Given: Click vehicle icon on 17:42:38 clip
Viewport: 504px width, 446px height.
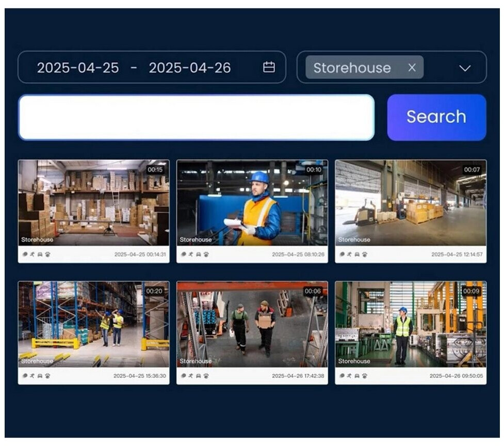Looking at the screenshot, I should coord(199,376).
